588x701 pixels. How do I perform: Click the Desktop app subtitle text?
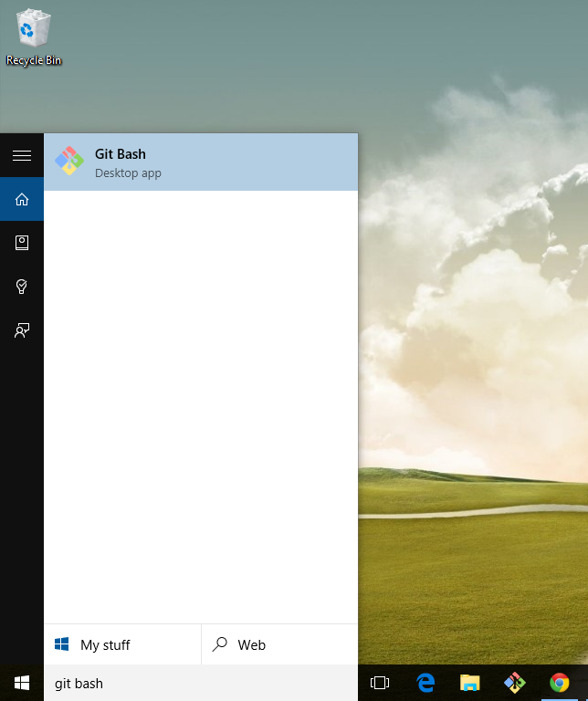tap(128, 173)
